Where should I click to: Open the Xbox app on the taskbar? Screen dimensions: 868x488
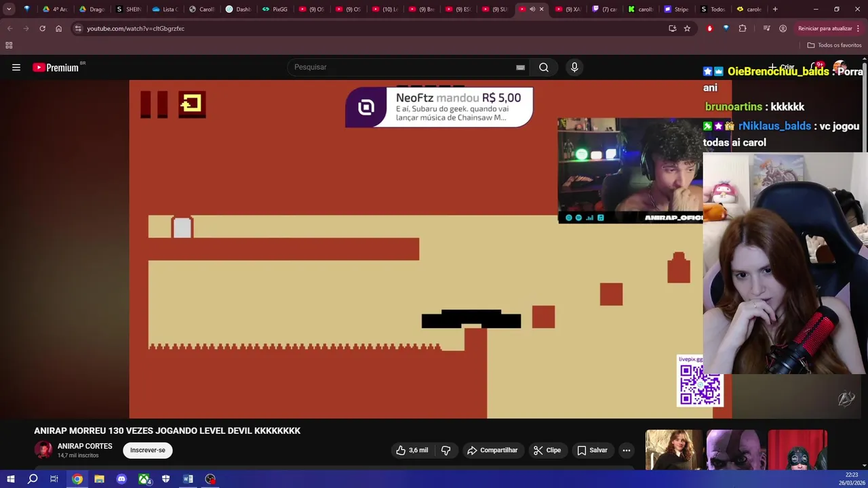[x=144, y=479]
